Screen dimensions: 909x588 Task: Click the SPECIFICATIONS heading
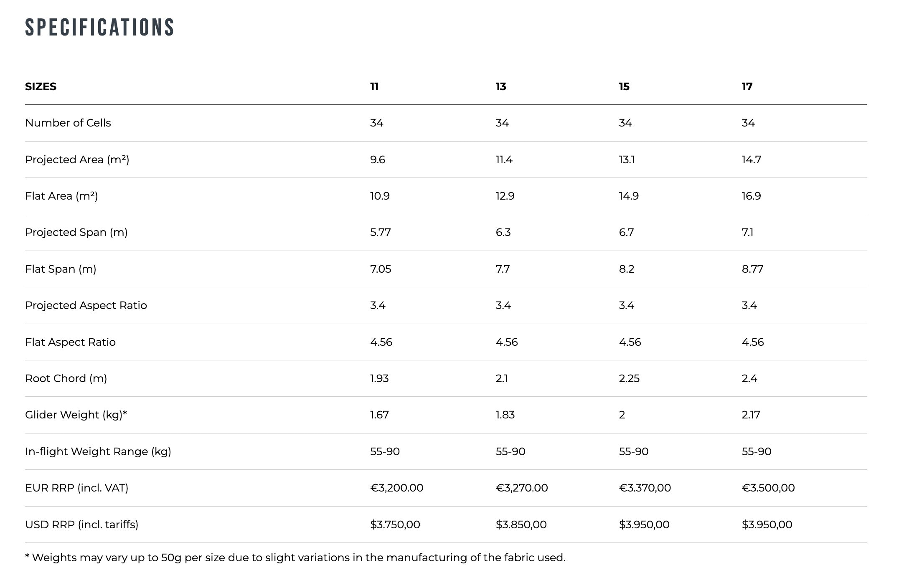click(99, 28)
